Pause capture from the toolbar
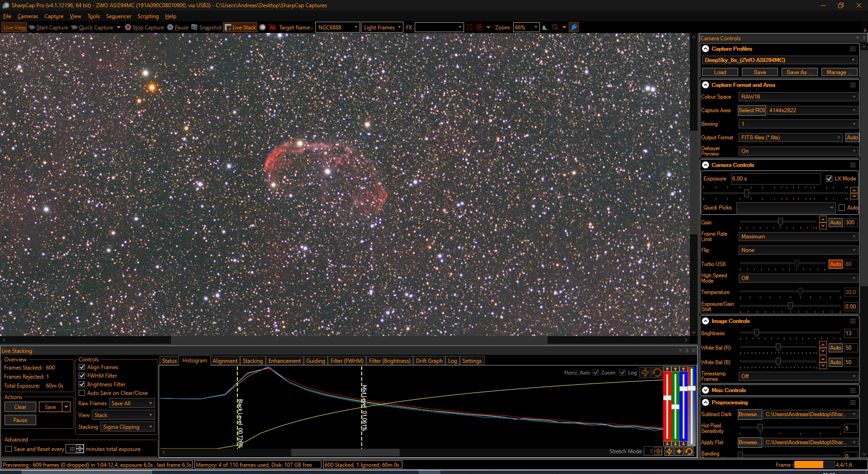This screenshot has height=474, width=868. [x=178, y=27]
